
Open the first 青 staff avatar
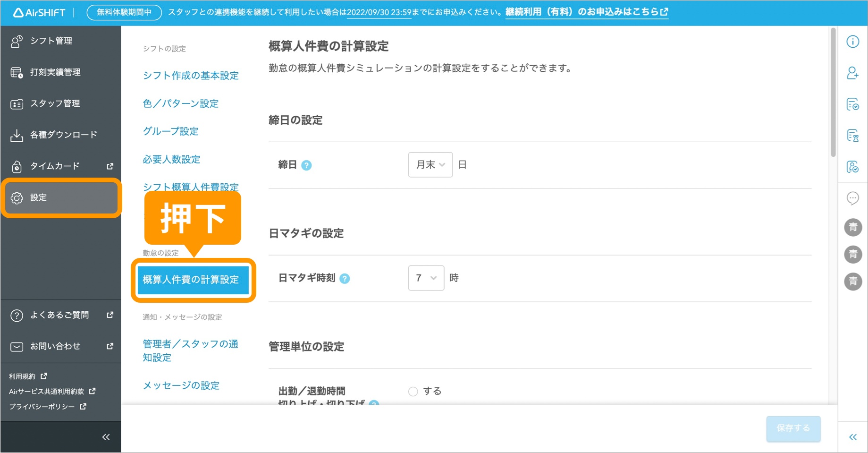point(852,227)
